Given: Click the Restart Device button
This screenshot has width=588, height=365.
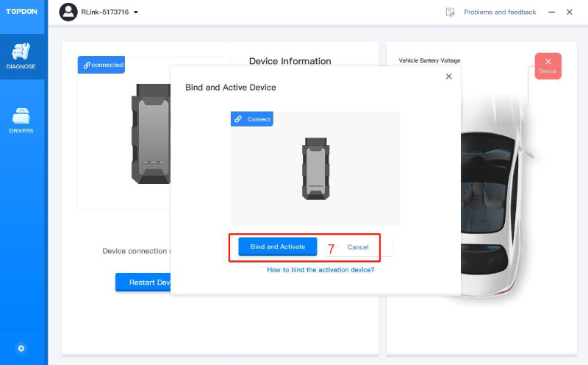Looking at the screenshot, I should [x=143, y=283].
